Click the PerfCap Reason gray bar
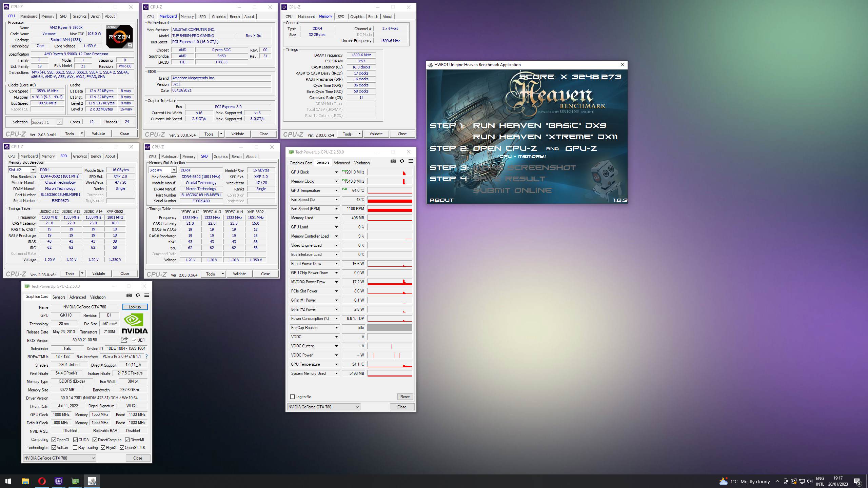This screenshot has width=868, height=488. click(390, 328)
